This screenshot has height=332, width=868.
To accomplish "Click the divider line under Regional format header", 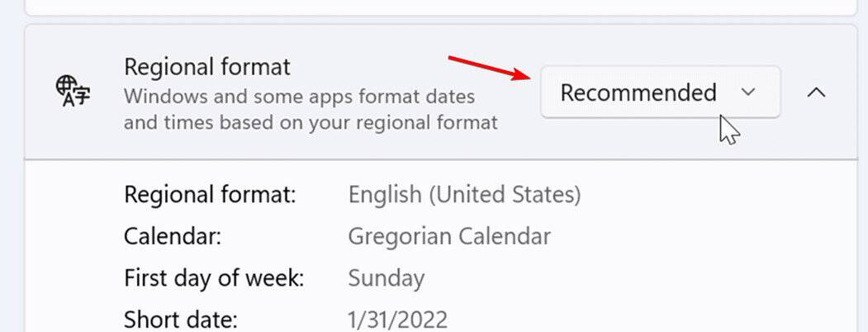I will pyautogui.click(x=441, y=159).
